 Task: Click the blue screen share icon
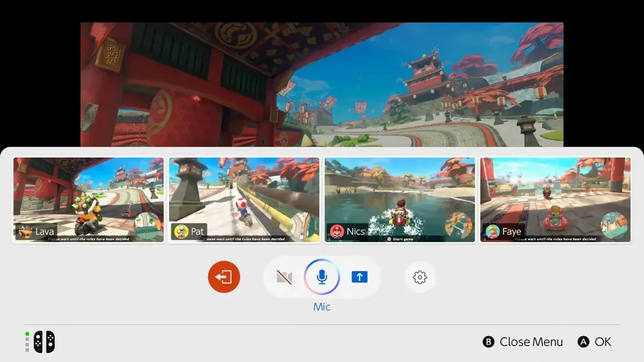pos(359,277)
